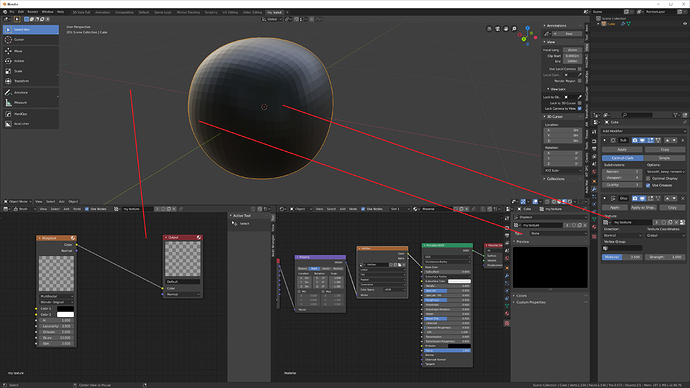The height and width of the screenshot is (388, 690).
Task: Toggle viewport display of Displace modifier
Action: (x=642, y=198)
